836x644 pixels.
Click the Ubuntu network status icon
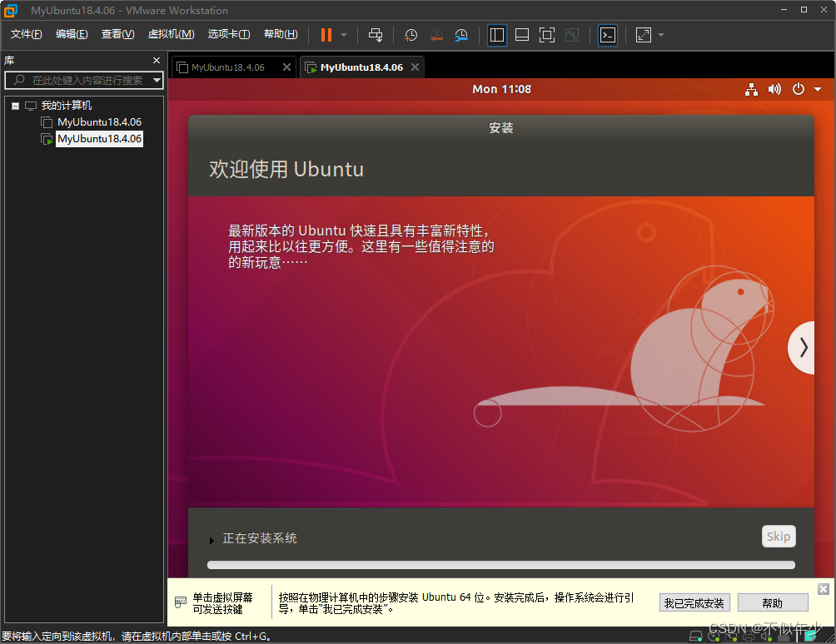pyautogui.click(x=751, y=90)
